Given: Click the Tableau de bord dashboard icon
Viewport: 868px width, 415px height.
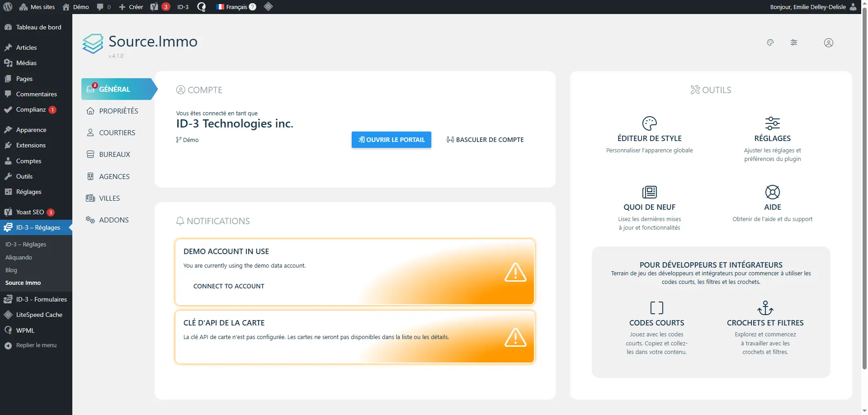Looking at the screenshot, I should point(8,27).
